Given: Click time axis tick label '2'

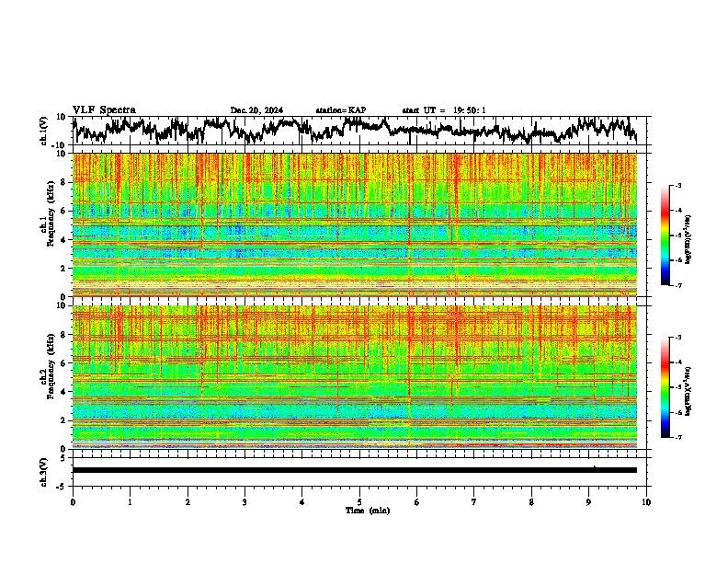Looking at the screenshot, I should pyautogui.click(x=188, y=502).
